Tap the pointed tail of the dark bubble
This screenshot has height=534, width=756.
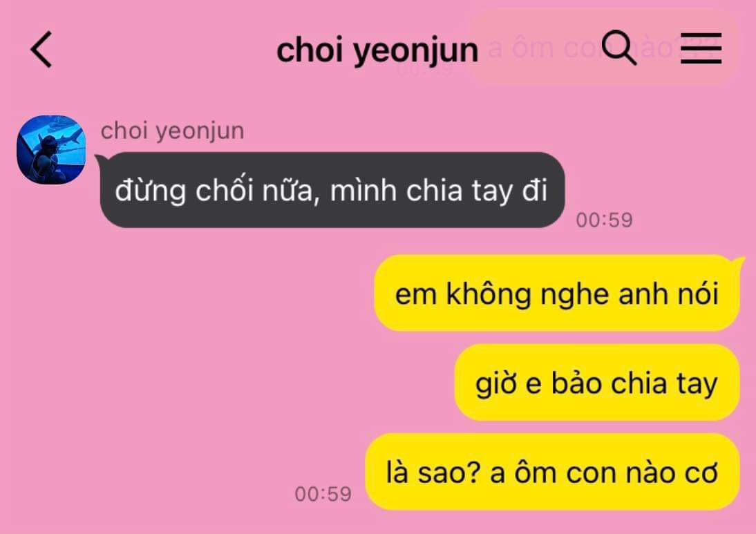click(100, 159)
